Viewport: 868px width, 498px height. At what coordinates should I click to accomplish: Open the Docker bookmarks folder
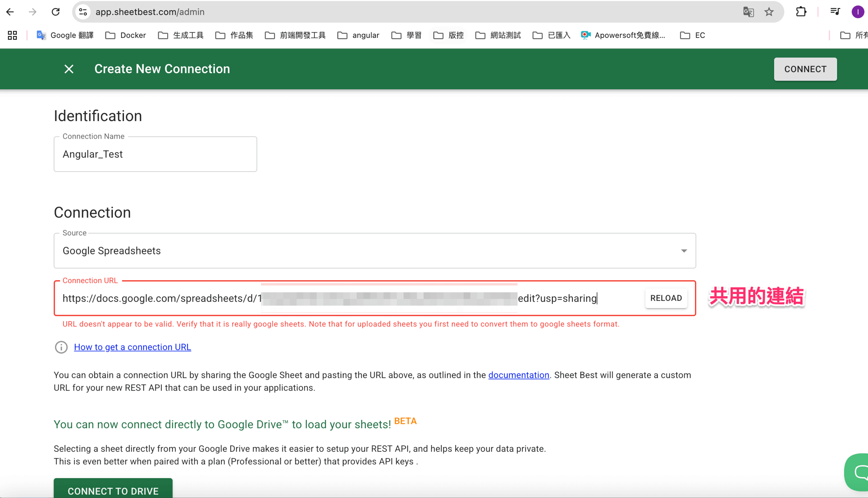click(x=126, y=35)
